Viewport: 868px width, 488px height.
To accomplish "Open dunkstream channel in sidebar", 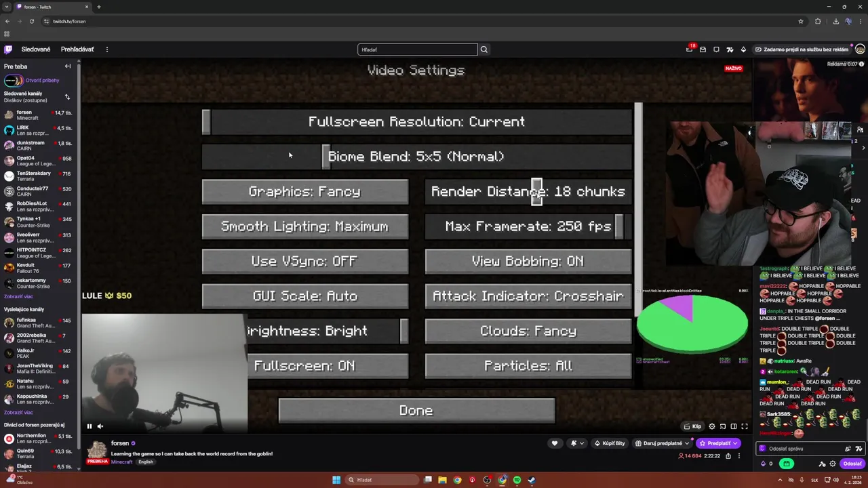I will click(41, 146).
